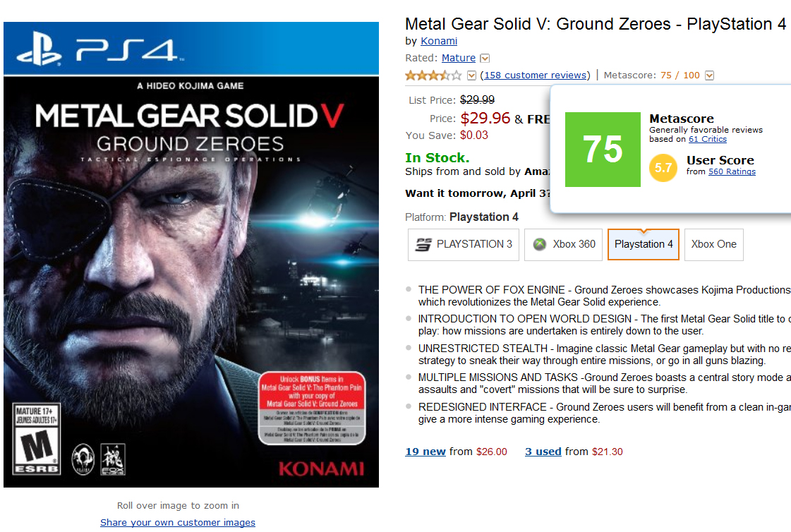
Task: Expand the Metascore dropdown arrow
Action: 709,75
